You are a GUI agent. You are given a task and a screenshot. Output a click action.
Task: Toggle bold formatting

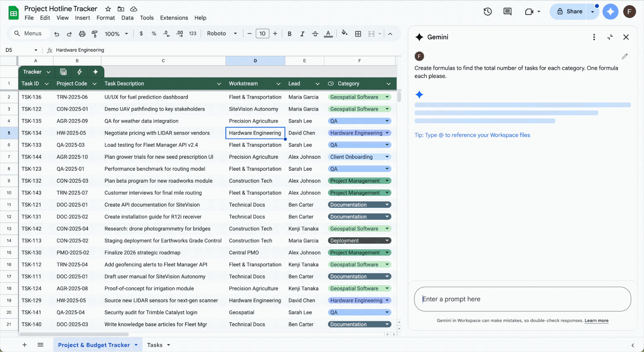pos(289,33)
